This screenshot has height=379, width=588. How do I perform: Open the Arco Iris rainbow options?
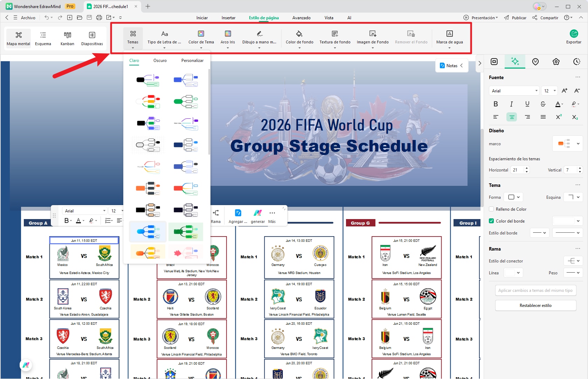pos(228,37)
